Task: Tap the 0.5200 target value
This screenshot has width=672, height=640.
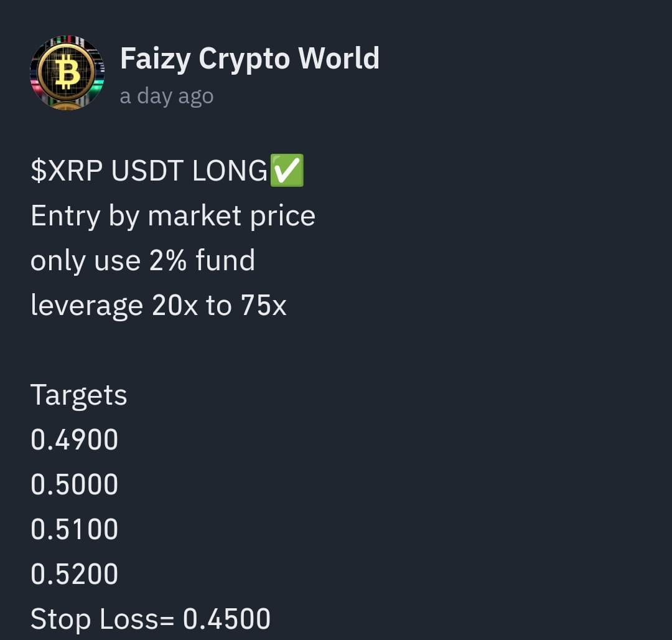Action: click(74, 573)
